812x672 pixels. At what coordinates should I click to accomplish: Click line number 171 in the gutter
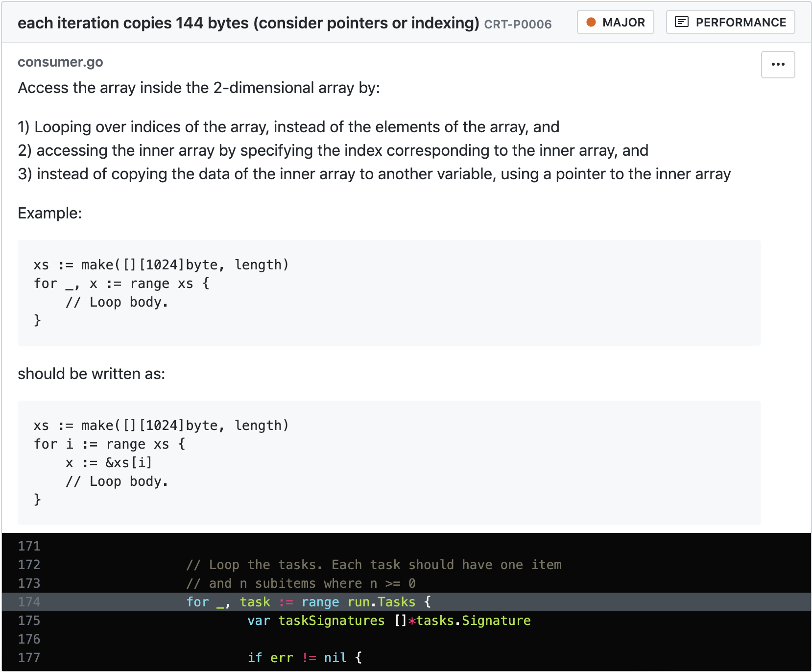click(x=29, y=546)
